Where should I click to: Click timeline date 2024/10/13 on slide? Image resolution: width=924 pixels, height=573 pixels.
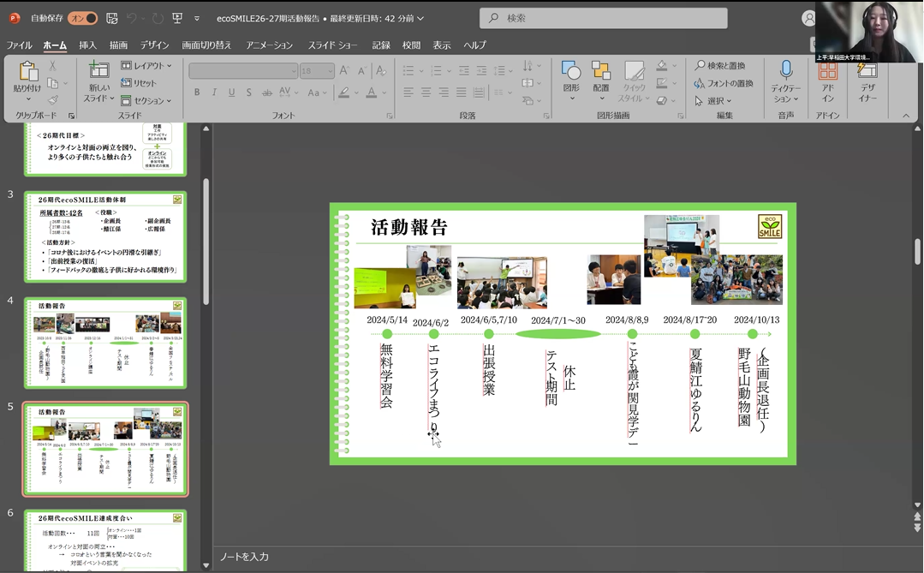757,319
